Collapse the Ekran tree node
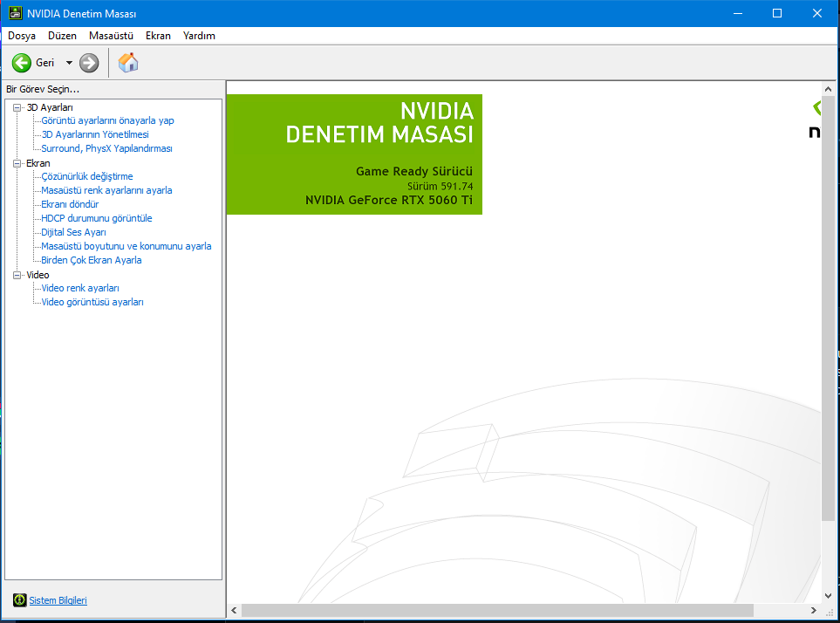 [x=17, y=163]
